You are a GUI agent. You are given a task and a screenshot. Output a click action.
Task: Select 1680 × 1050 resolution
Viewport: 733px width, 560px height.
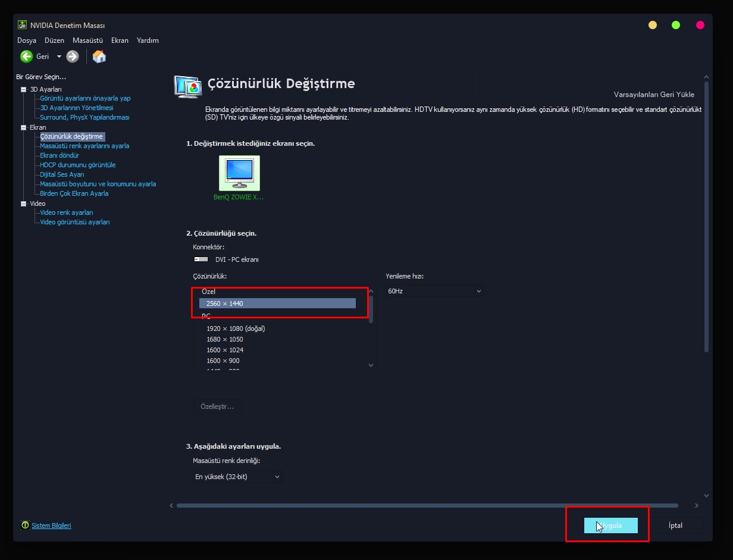[225, 339]
